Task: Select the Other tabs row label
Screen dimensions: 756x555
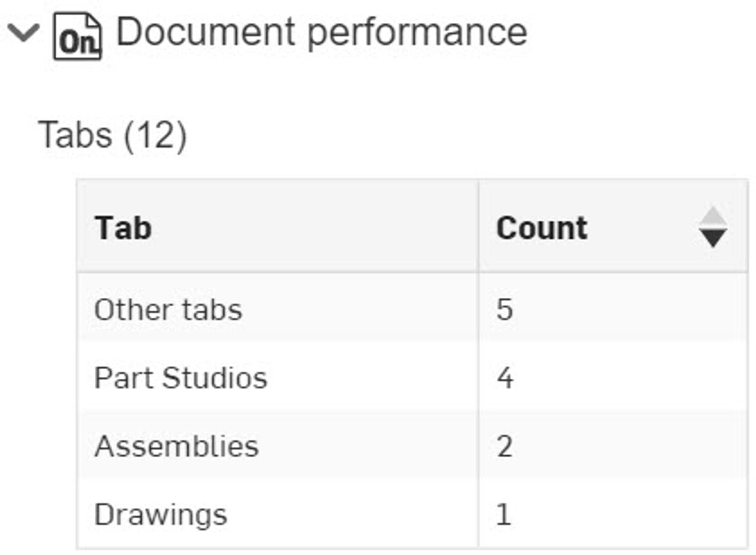Action: tap(168, 310)
